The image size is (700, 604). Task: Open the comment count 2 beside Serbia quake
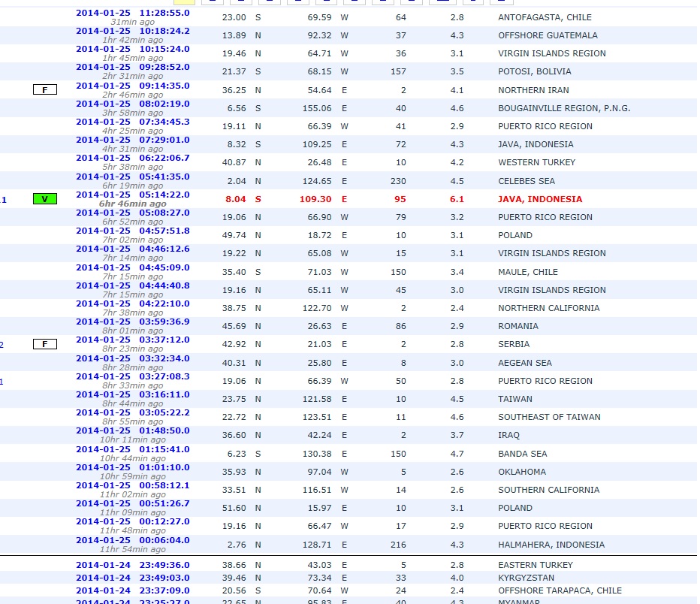pyautogui.click(x=2, y=345)
